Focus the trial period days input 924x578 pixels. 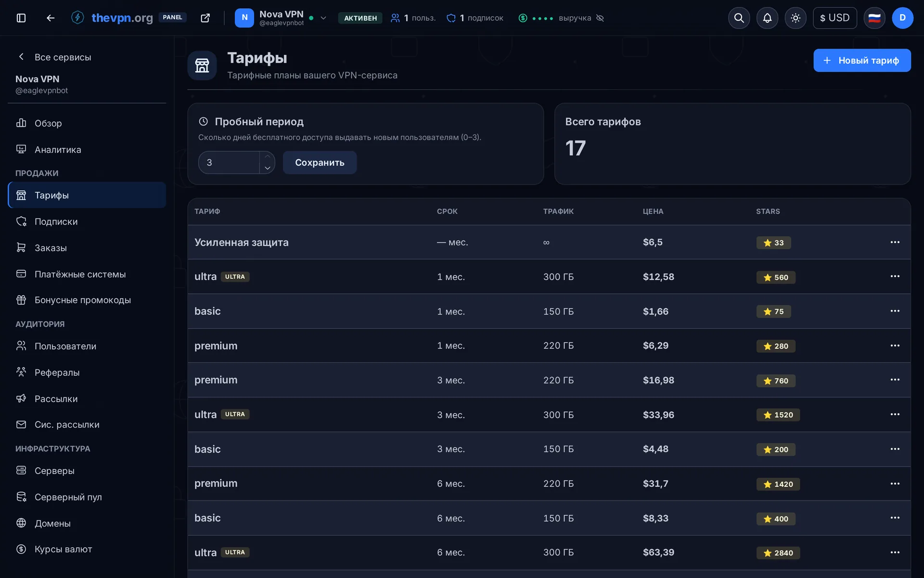(x=229, y=162)
